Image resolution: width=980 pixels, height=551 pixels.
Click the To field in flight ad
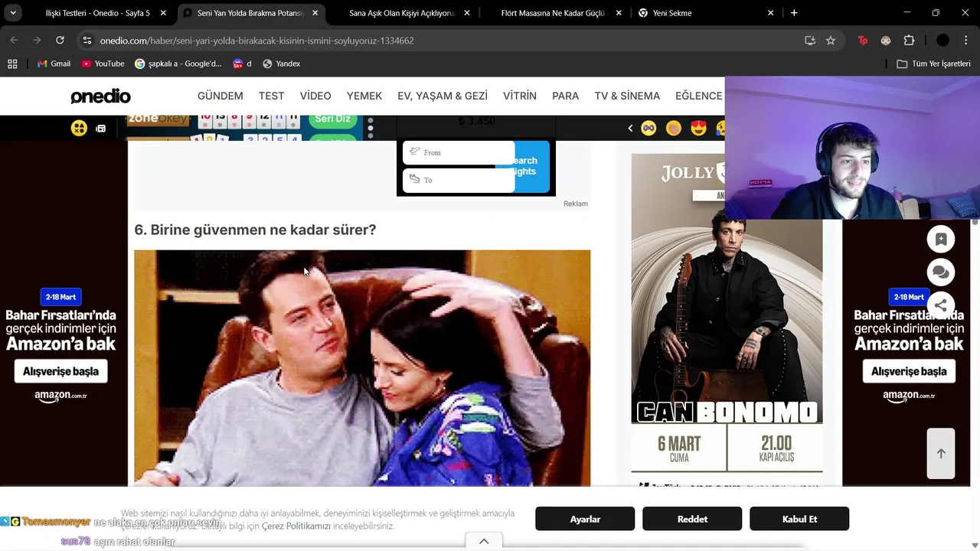pyautogui.click(x=459, y=180)
